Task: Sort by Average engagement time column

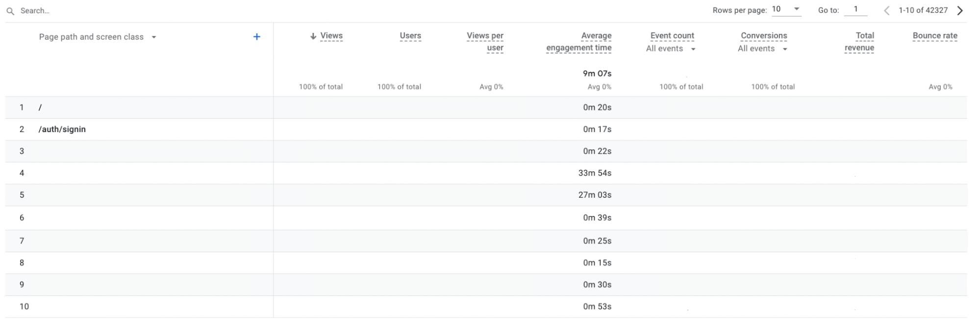Action: (579, 42)
